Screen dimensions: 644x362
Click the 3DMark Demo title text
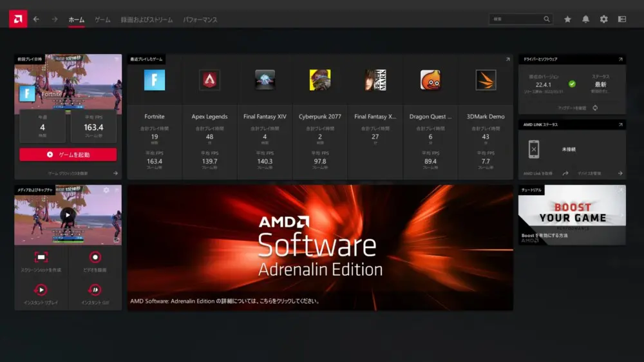(x=486, y=117)
